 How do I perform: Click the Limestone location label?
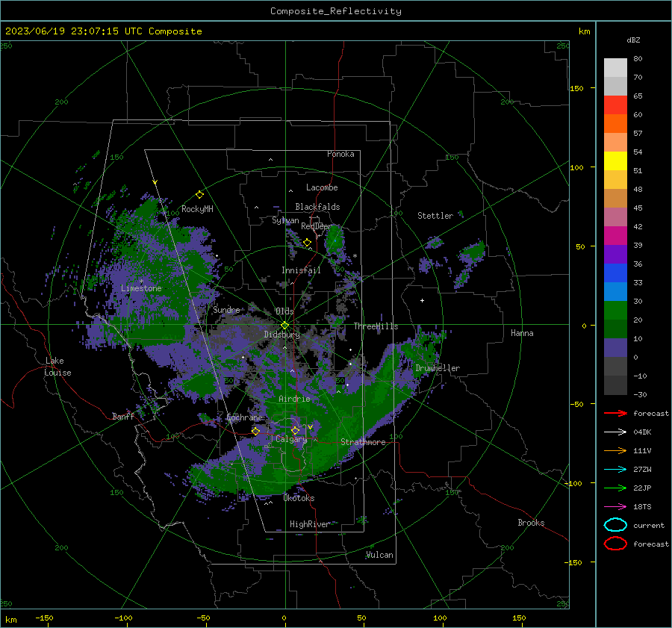point(141,288)
